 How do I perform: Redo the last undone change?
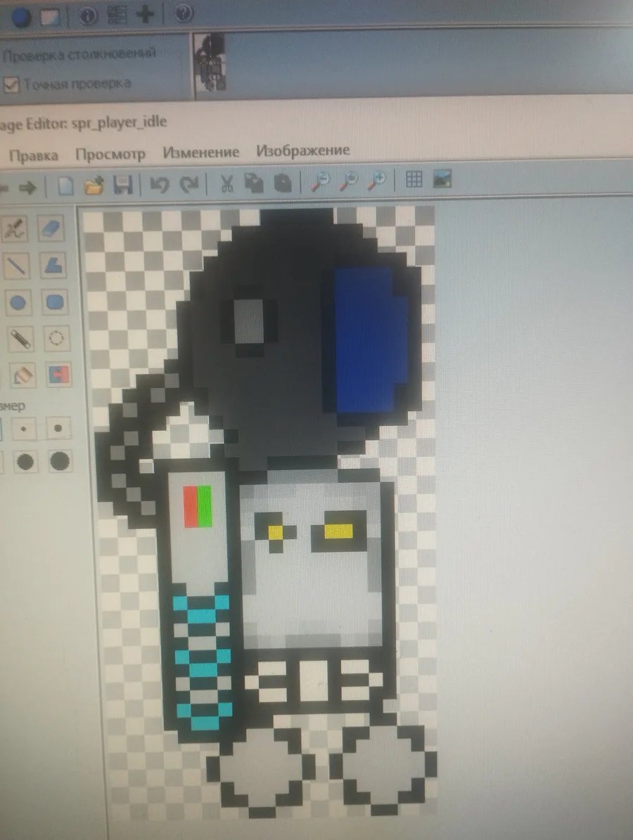188,184
